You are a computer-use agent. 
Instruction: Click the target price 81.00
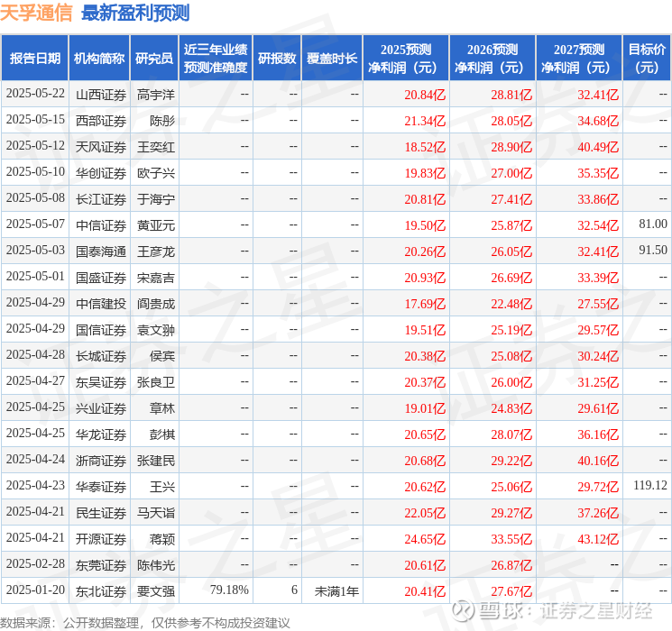click(653, 224)
